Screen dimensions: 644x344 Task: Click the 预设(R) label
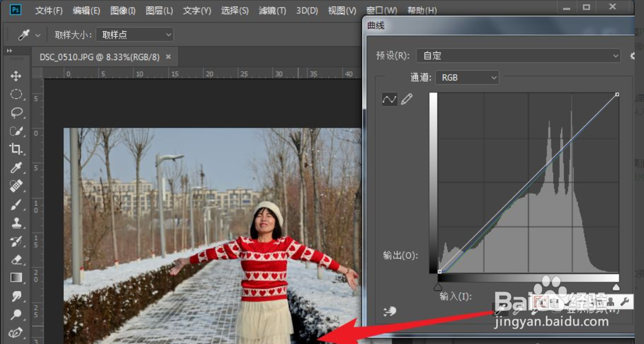click(x=393, y=56)
